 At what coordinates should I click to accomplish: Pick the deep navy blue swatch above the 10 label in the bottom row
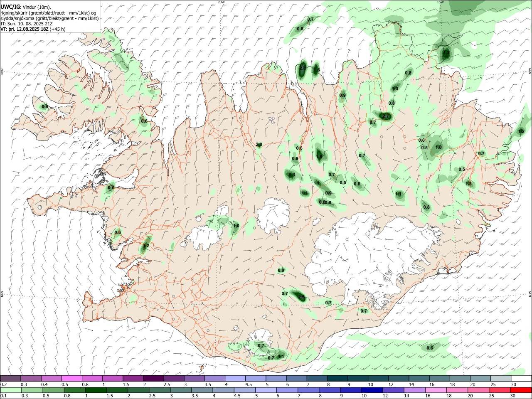(372, 390)
